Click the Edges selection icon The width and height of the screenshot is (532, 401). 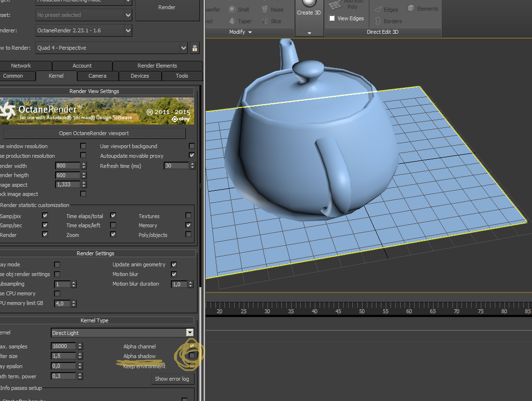point(378,10)
